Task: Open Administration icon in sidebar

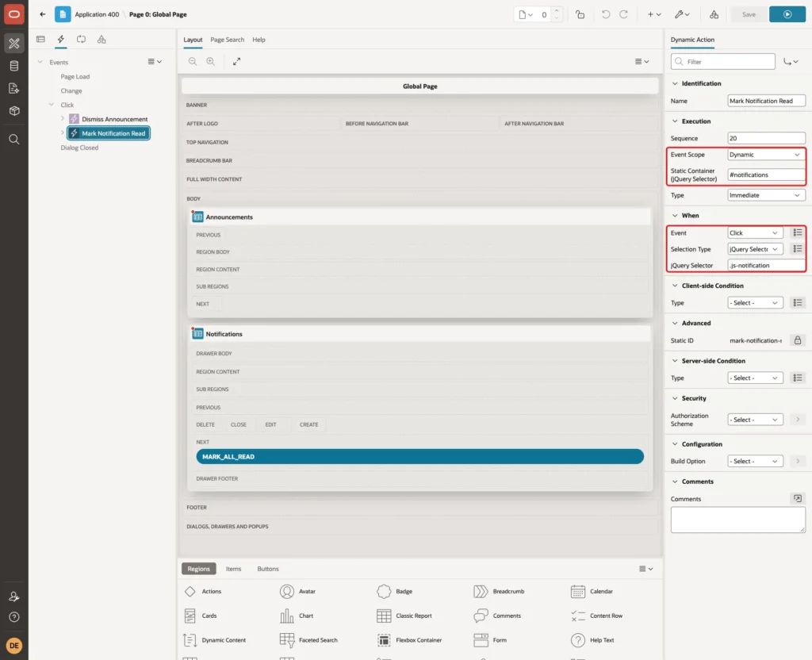Action: [x=14, y=597]
